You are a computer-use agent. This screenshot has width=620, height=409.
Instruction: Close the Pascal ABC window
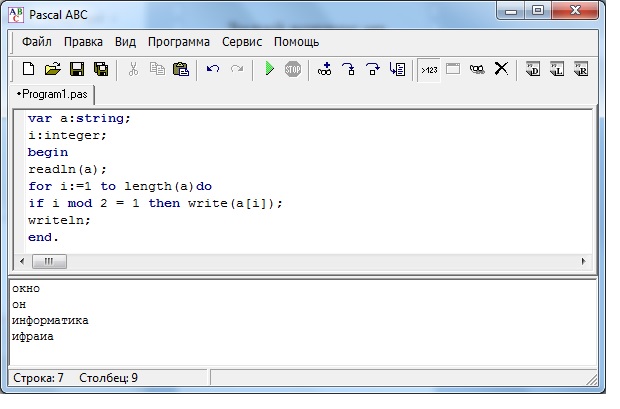[575, 11]
